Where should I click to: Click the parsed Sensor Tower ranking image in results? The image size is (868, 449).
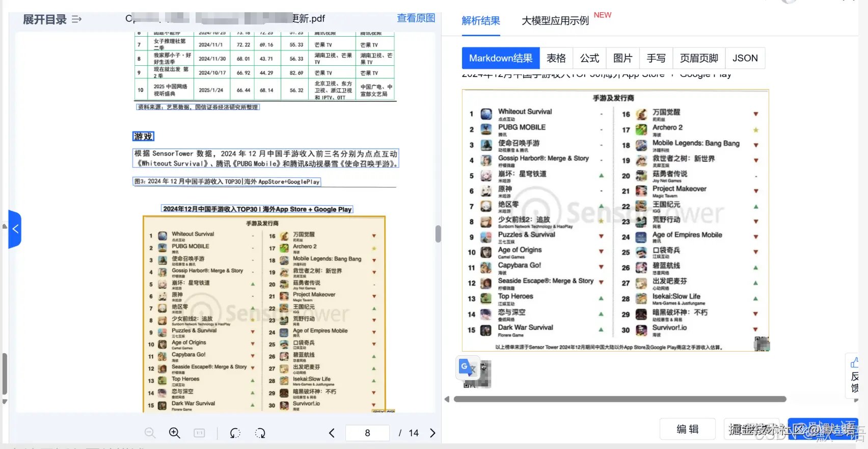coord(615,220)
